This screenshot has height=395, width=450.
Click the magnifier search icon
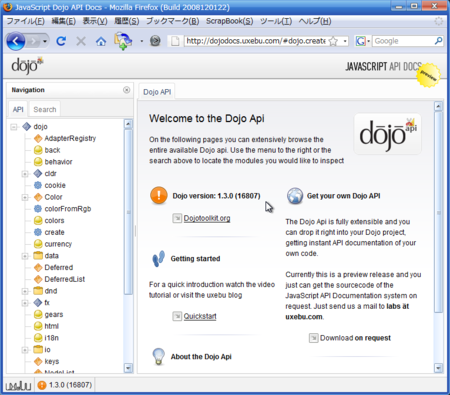(x=439, y=41)
